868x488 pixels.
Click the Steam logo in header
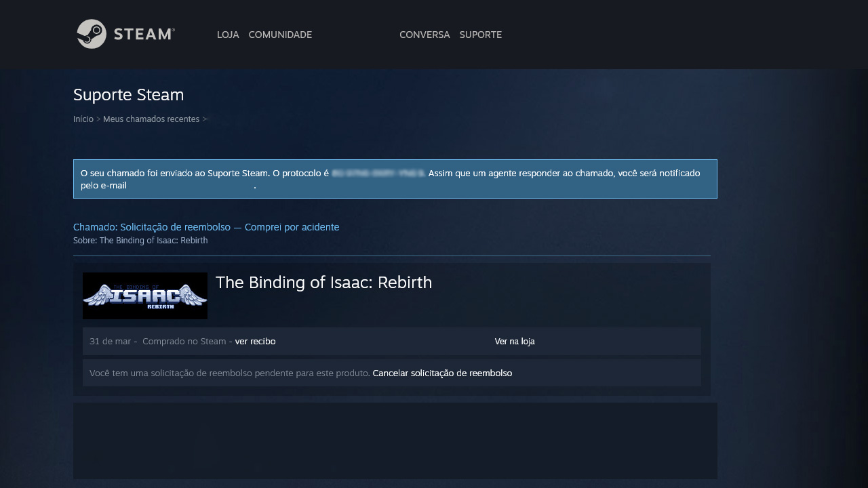[x=125, y=34]
